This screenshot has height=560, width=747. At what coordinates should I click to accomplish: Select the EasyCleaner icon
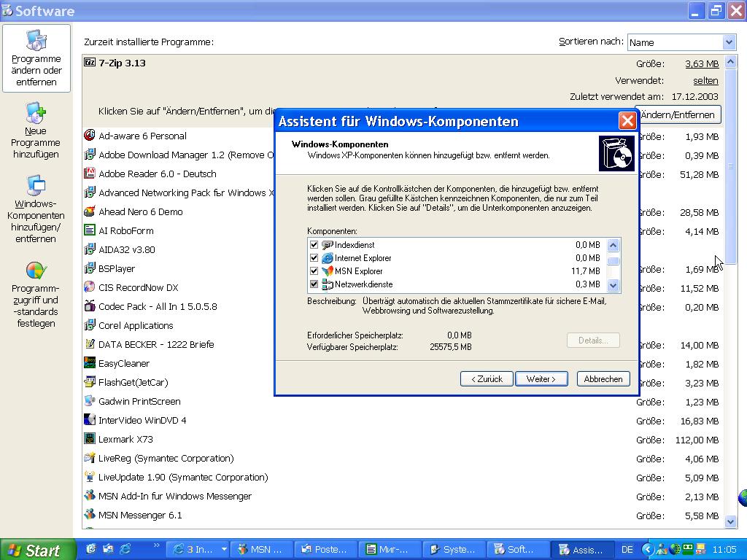(90, 363)
